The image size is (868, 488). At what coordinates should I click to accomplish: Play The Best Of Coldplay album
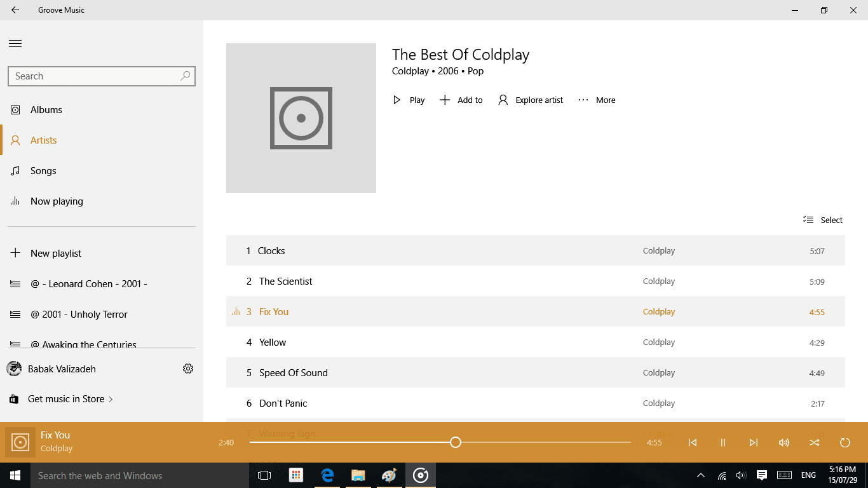[x=409, y=100]
